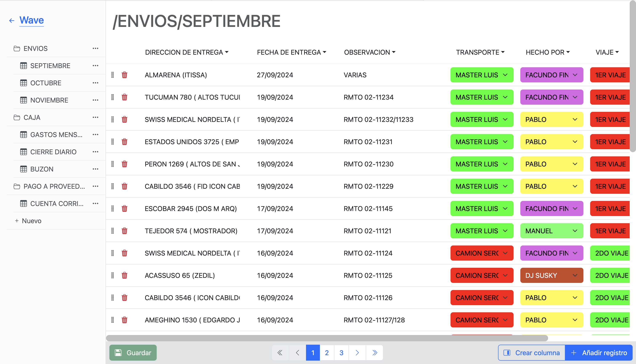This screenshot has height=364, width=636.
Task: Expand 2DO VIAJE dropdown on SWISS MEDICAL 16/09 row
Action: (613, 253)
